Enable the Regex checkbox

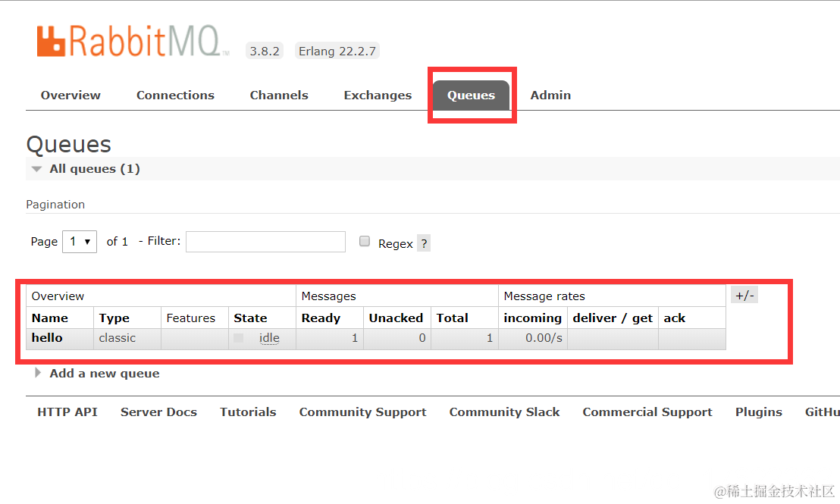(x=365, y=241)
